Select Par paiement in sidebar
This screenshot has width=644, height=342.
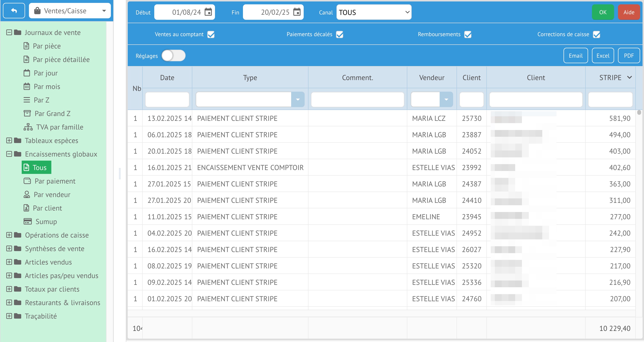(x=55, y=181)
